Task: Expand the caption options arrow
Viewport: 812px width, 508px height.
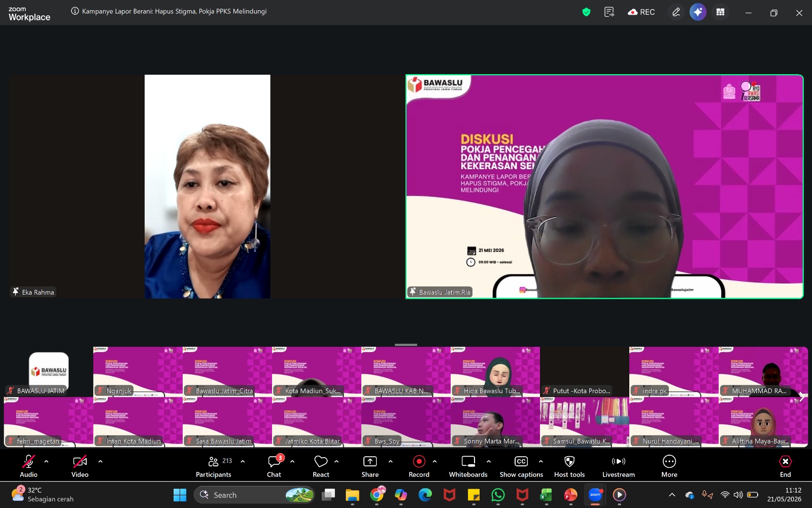Action: 541,461
